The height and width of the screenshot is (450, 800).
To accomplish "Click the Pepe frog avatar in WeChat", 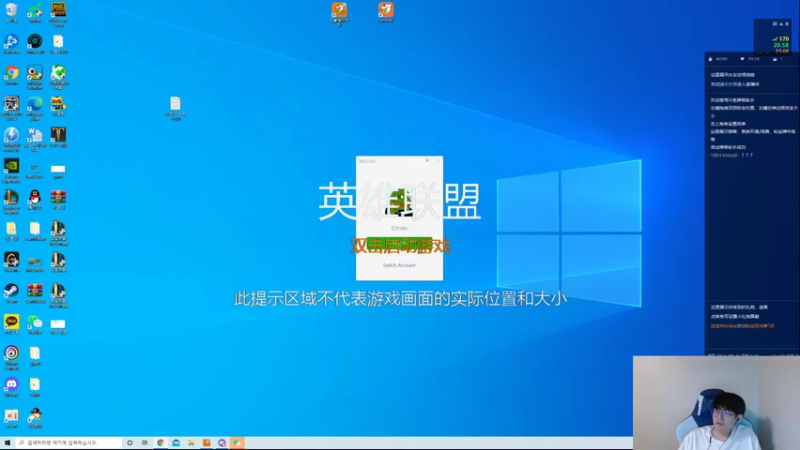I will tap(399, 202).
